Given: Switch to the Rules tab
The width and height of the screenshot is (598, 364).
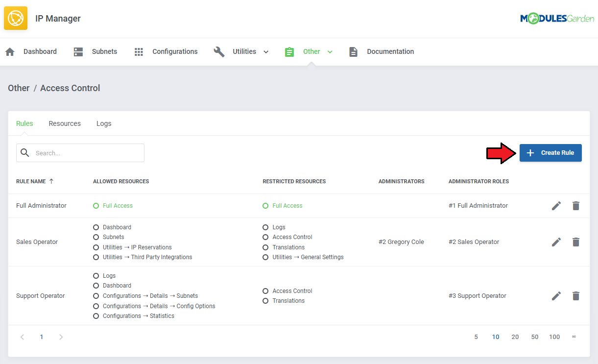Looking at the screenshot, I should click(x=24, y=123).
